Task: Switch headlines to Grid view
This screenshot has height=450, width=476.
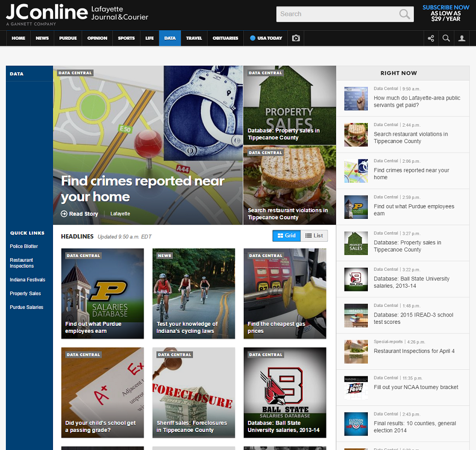Action: (x=286, y=235)
